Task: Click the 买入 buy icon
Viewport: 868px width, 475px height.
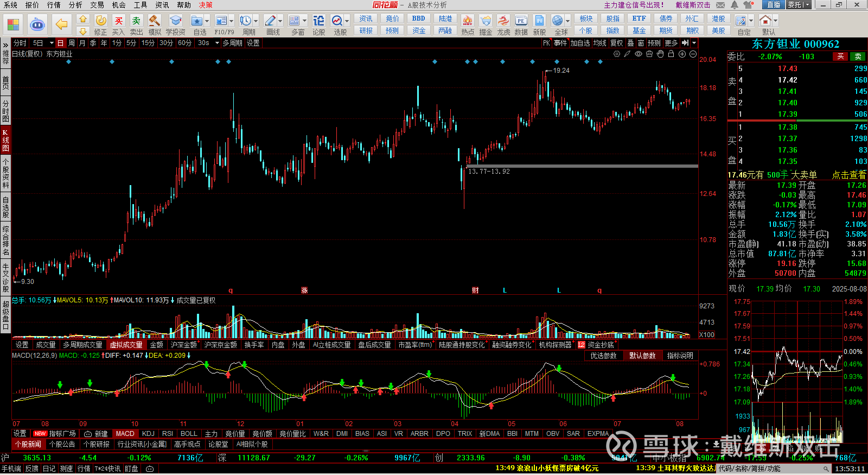Action: pyautogui.click(x=118, y=21)
